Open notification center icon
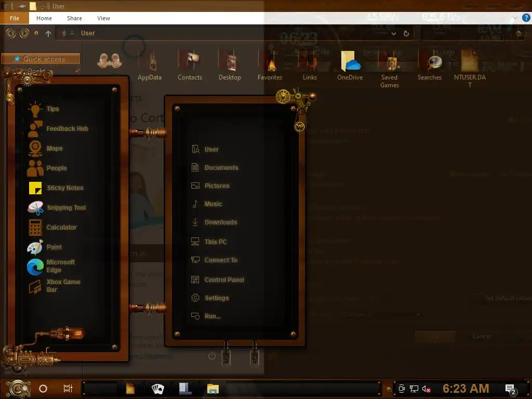The height and width of the screenshot is (399, 532). (511, 390)
